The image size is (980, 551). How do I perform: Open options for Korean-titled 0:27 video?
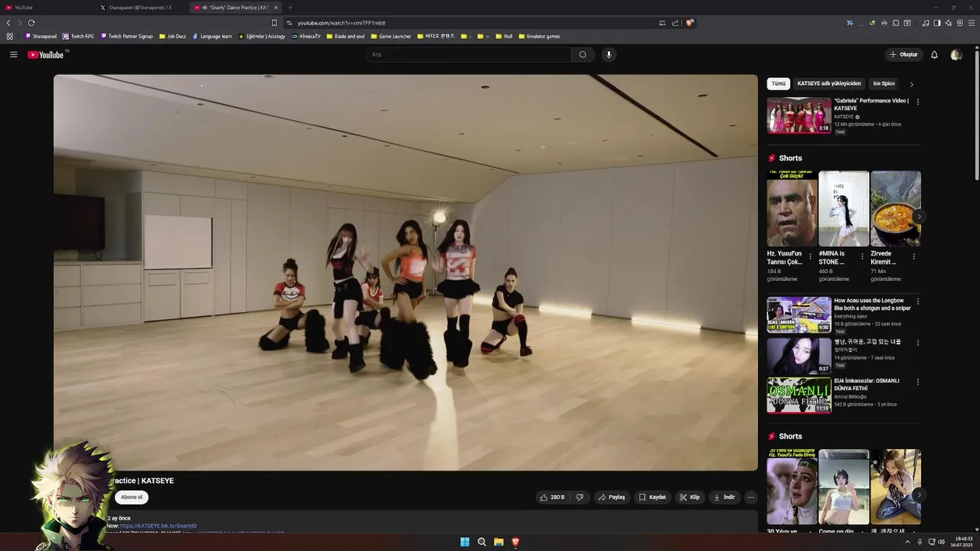point(918,343)
